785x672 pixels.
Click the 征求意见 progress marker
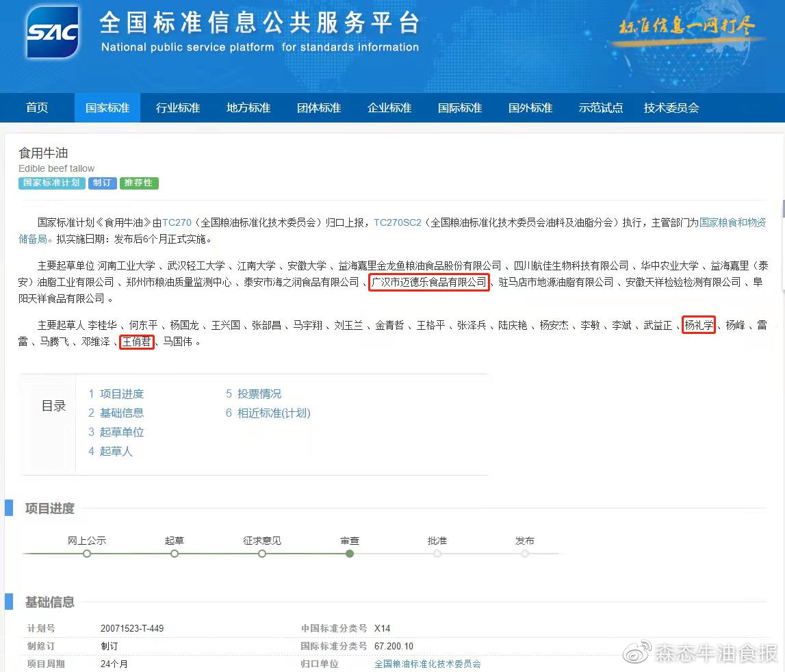click(x=262, y=554)
